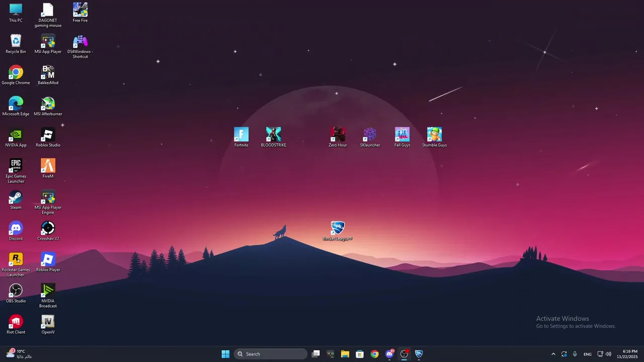Open the Windows Start menu
Image resolution: width=644 pixels, height=362 pixels.
225,354
